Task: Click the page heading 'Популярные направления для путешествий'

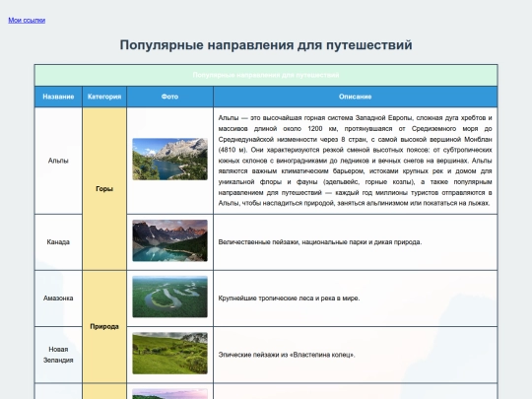Action: coord(266,45)
